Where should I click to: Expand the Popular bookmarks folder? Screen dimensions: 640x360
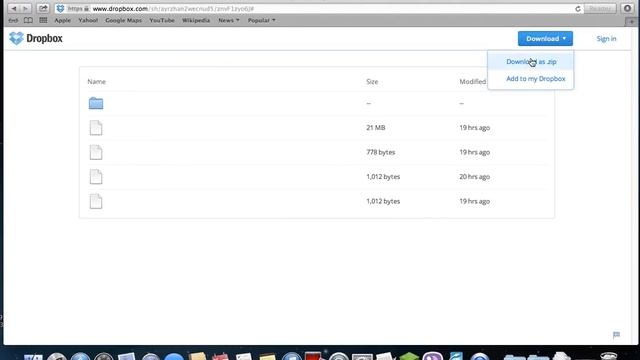(x=261, y=20)
